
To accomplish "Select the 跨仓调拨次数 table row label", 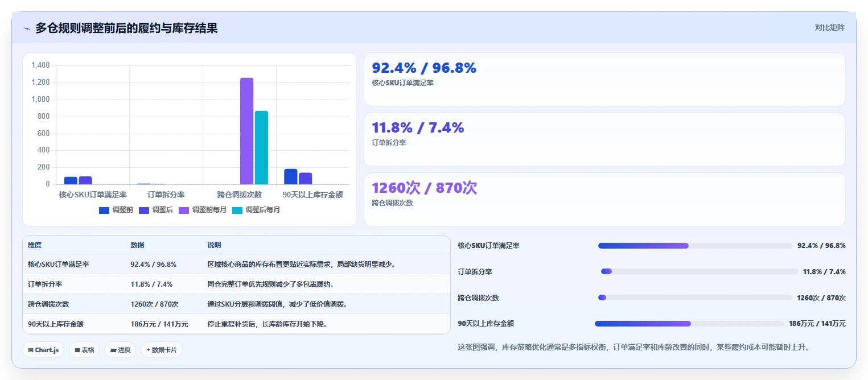I will 48,304.
